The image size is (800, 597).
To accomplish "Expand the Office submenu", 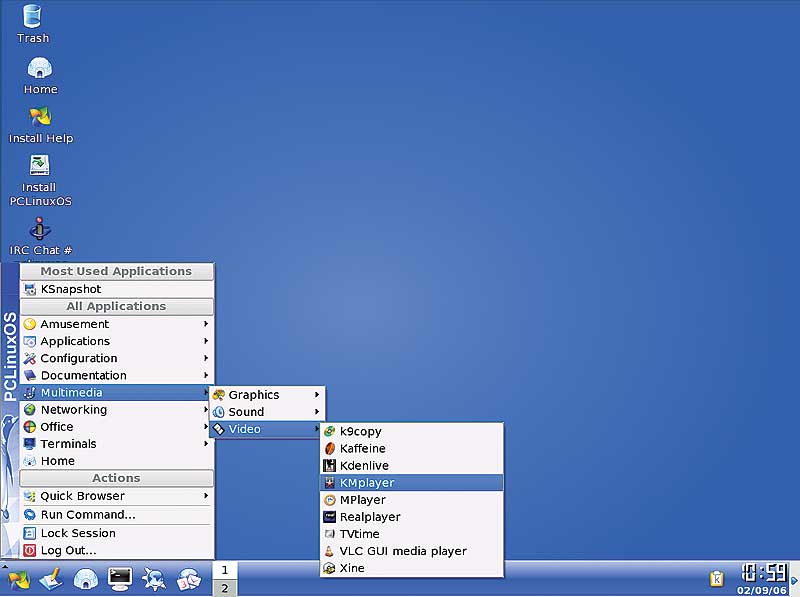I will click(117, 427).
